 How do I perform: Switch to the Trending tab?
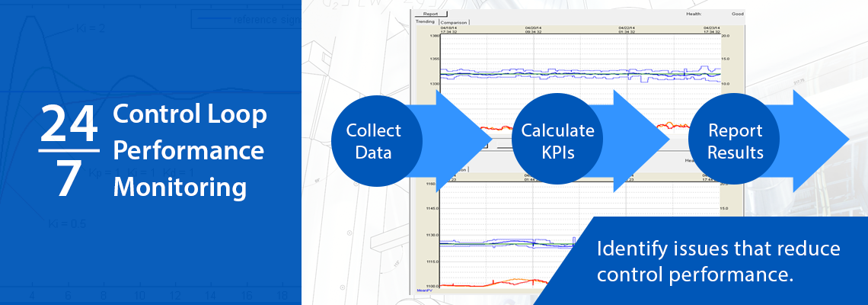tap(425, 21)
